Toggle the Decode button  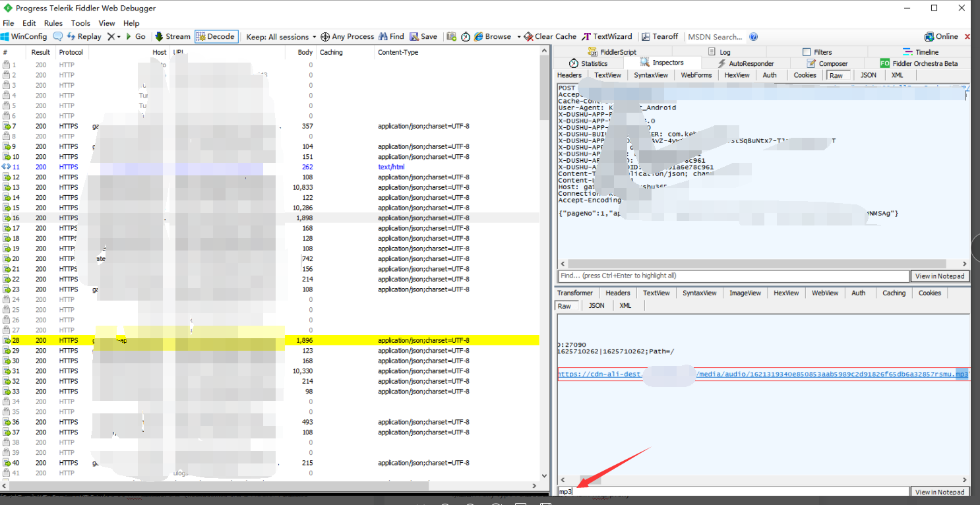pyautogui.click(x=216, y=37)
